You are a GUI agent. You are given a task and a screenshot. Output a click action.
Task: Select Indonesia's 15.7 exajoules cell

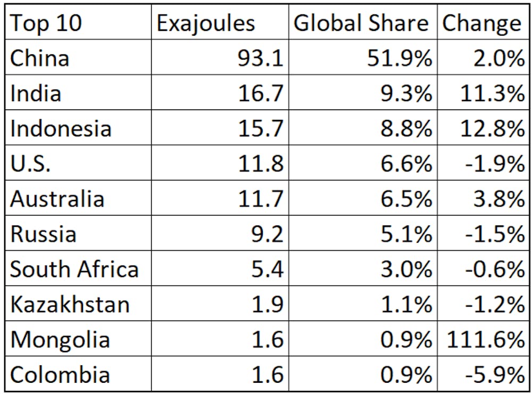point(220,127)
